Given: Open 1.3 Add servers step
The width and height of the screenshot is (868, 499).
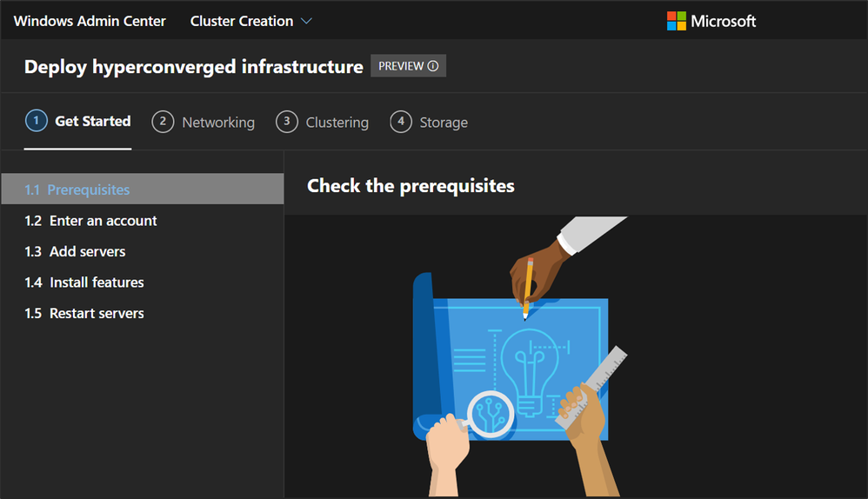Looking at the screenshot, I should [x=87, y=251].
